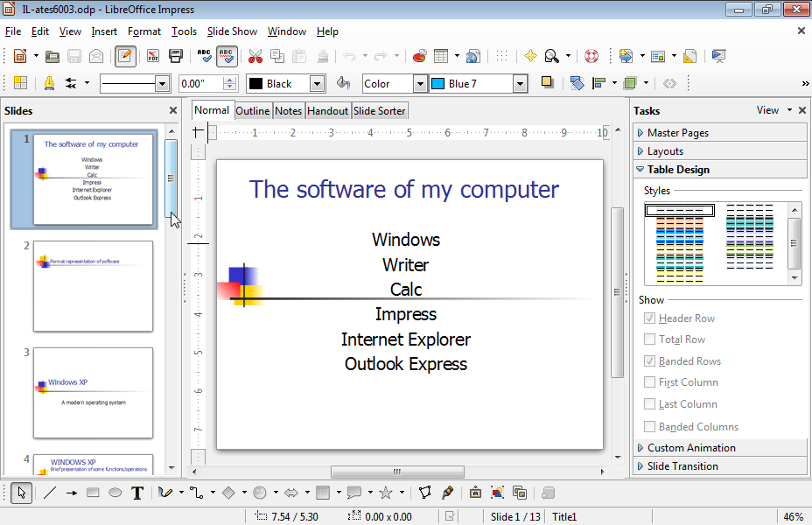
Task: Click the Insert Table icon
Action: (x=441, y=56)
